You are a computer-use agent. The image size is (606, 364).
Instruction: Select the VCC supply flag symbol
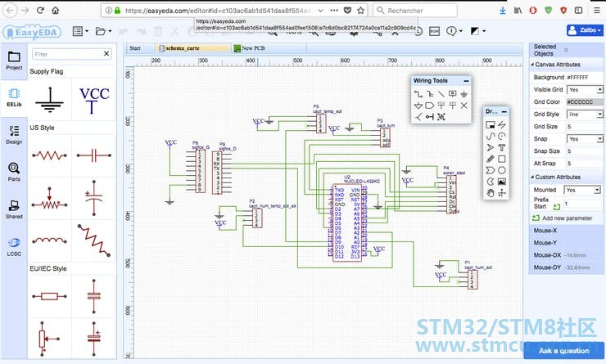coord(94,100)
